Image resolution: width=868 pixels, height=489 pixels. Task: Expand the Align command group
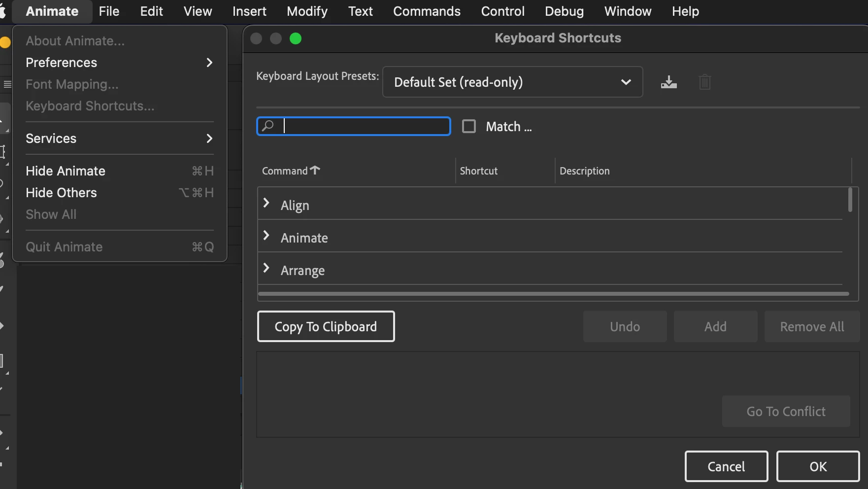[x=267, y=203]
